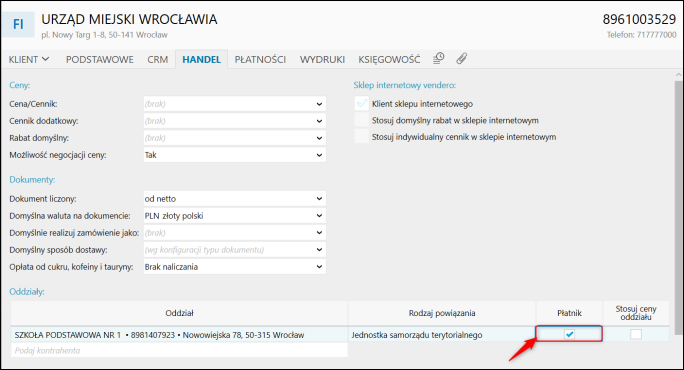
Task: Open the WYDRUKI tab
Action: point(322,59)
